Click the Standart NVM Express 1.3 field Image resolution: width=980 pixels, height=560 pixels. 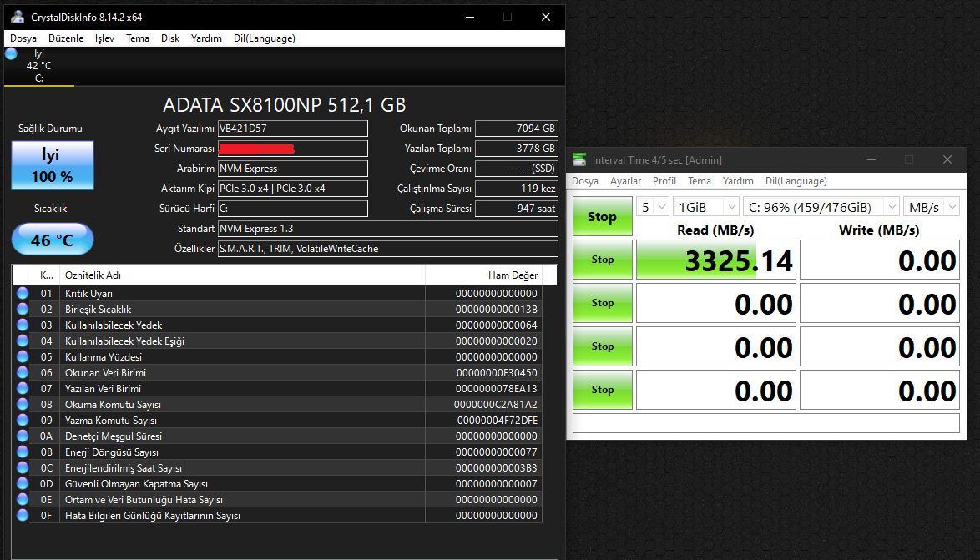(387, 228)
